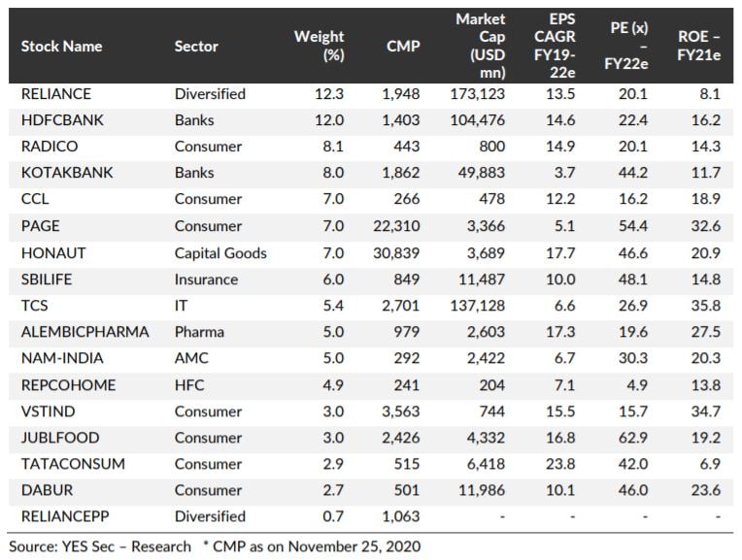742x560 pixels.
Task: Click the TATACONSUM stock name
Action: pos(72,464)
